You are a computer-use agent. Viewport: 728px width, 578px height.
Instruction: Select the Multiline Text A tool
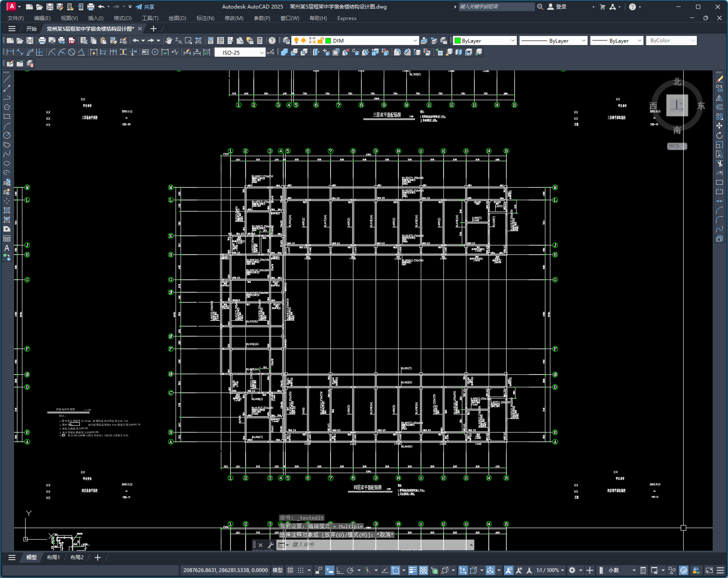pyautogui.click(x=7, y=248)
